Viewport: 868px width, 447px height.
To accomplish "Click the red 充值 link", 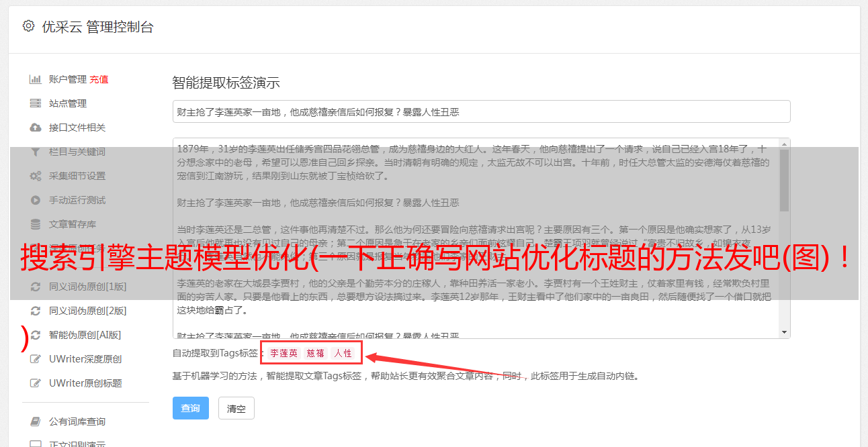I will tap(99, 79).
